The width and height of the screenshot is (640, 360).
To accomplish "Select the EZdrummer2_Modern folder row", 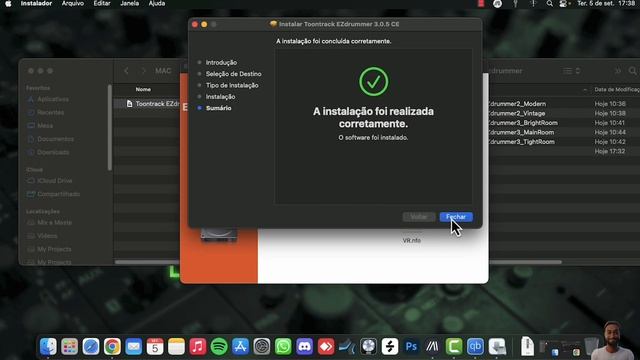I will tap(563, 104).
